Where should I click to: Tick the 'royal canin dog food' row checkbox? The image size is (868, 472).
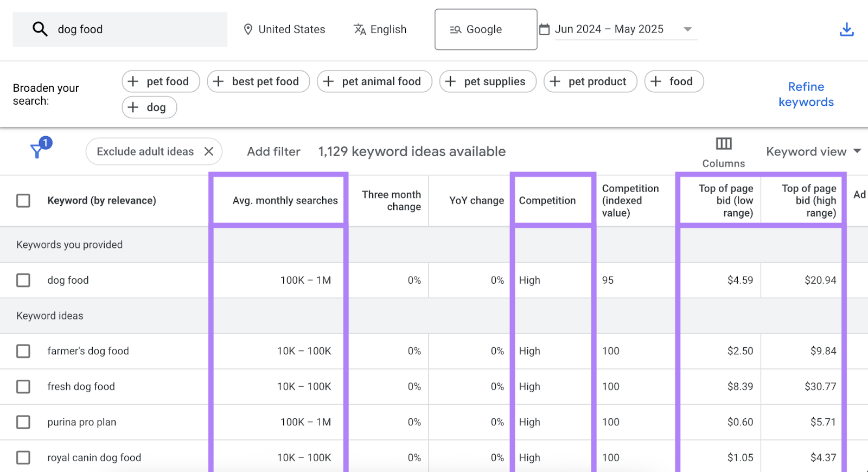click(23, 458)
